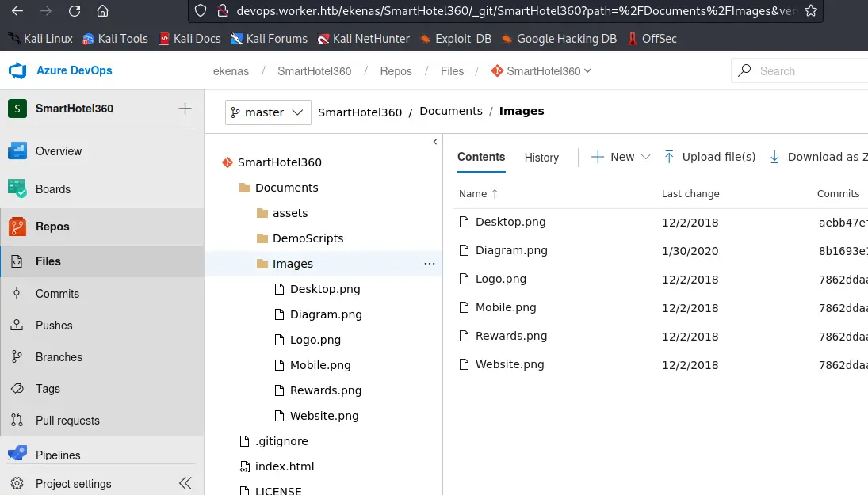Open Diagram.png in the file list

(511, 250)
